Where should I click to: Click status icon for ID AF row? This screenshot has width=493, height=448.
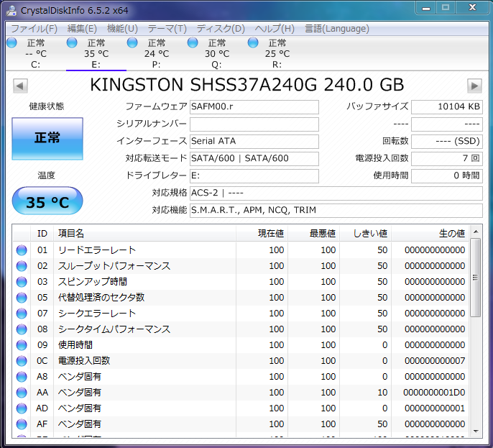tap(22, 424)
